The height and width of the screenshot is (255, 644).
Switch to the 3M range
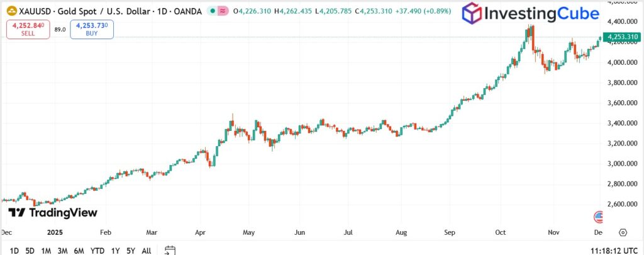tap(62, 251)
